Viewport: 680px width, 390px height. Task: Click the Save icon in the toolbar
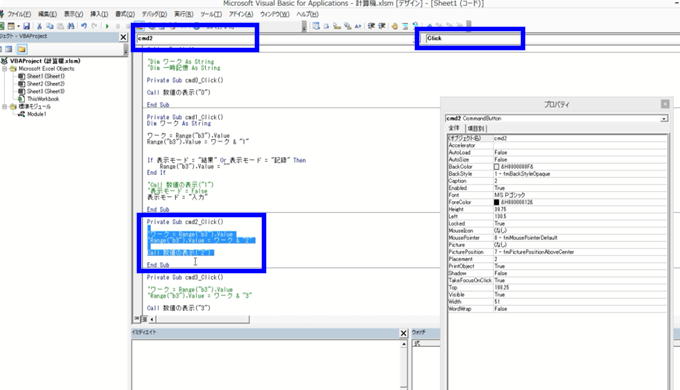(x=26, y=26)
